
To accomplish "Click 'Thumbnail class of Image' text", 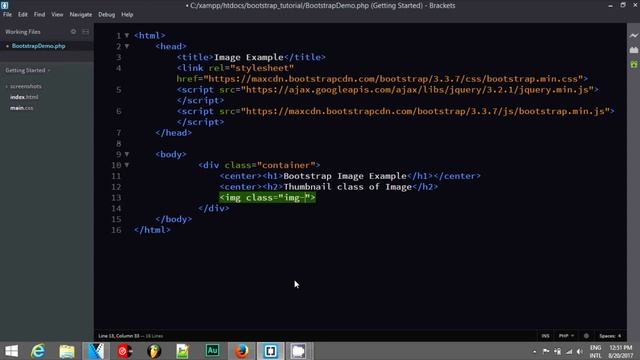I will pos(347,187).
